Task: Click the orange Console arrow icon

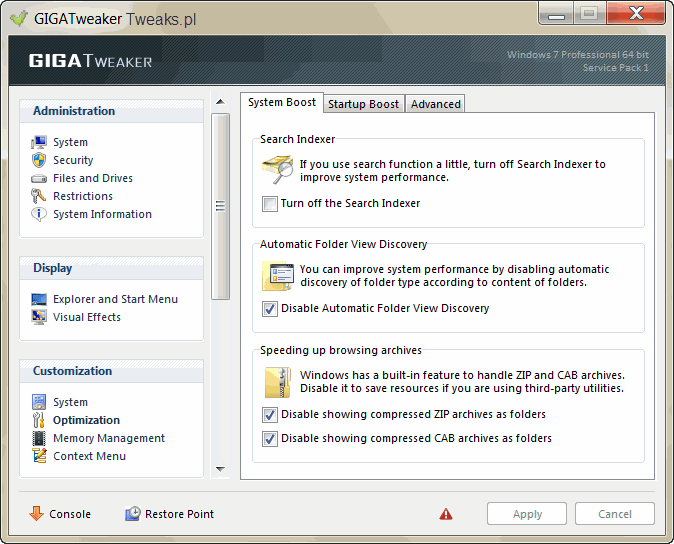Action: (x=37, y=513)
